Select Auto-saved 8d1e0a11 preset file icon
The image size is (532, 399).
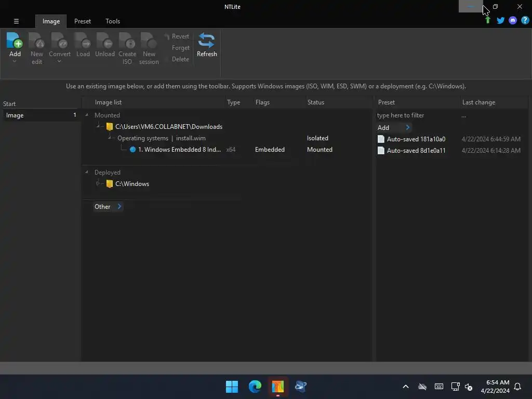[x=381, y=150]
